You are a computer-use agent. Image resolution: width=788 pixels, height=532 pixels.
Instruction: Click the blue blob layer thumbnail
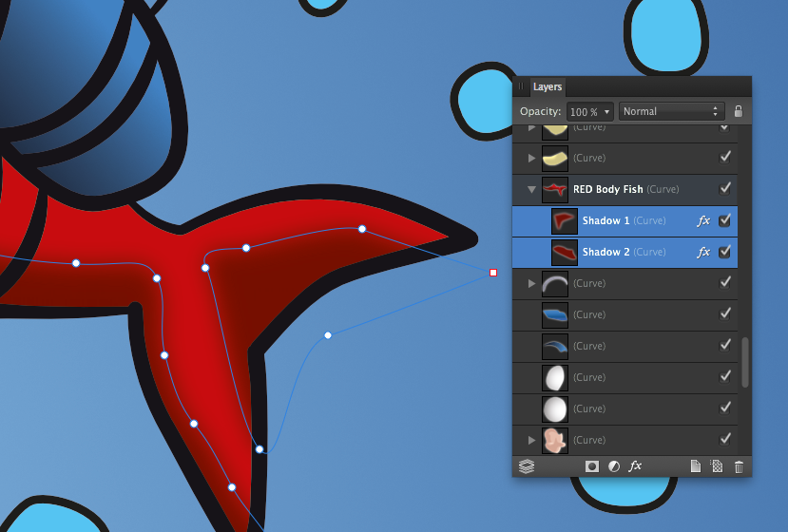555,315
